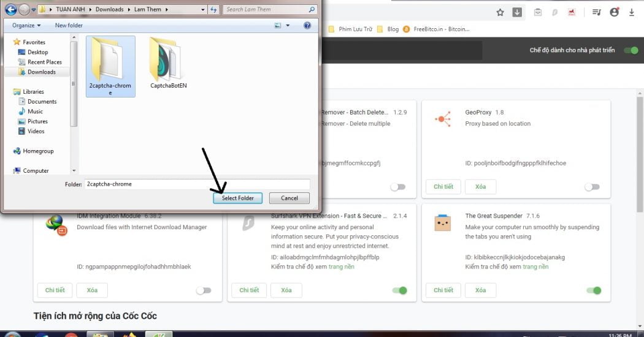
Task: Click the Great Suspender extension icon
Action: [x=442, y=223]
